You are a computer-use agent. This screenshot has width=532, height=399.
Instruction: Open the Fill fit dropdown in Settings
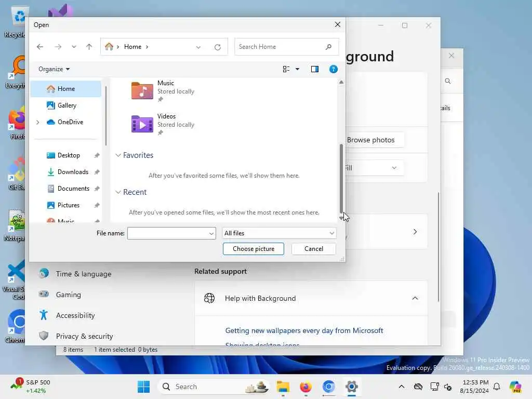pos(375,168)
